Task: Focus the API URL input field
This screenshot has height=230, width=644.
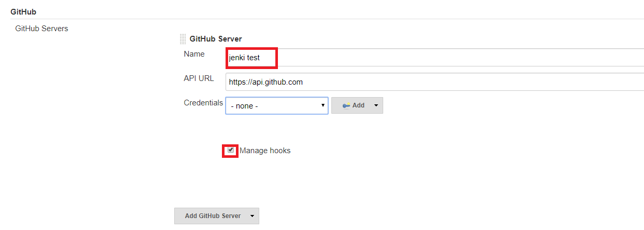Action: point(435,82)
